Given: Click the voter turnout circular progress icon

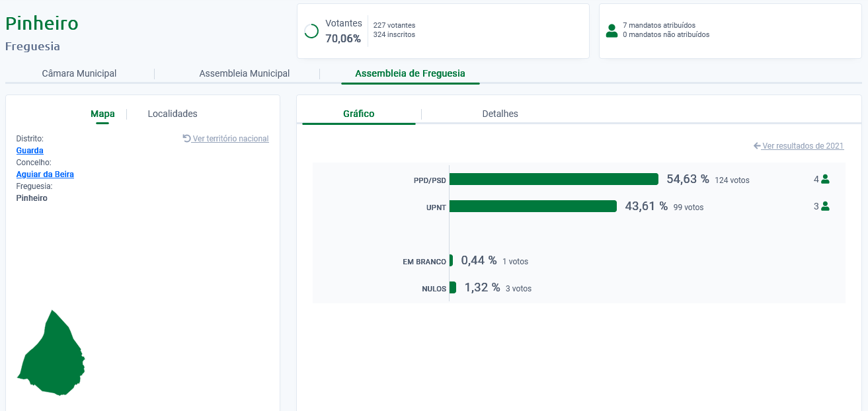Looking at the screenshot, I should (x=311, y=31).
